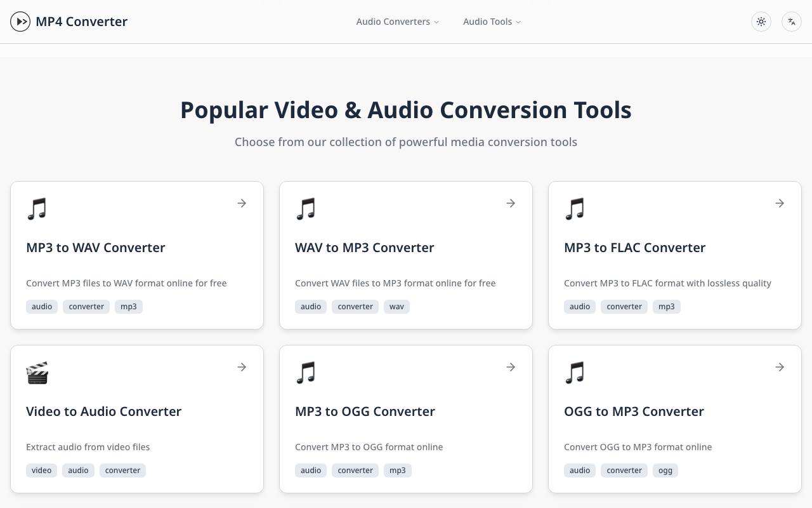Expand the Audio Converters dropdown menu
Image resolution: width=812 pixels, height=508 pixels.
(398, 22)
